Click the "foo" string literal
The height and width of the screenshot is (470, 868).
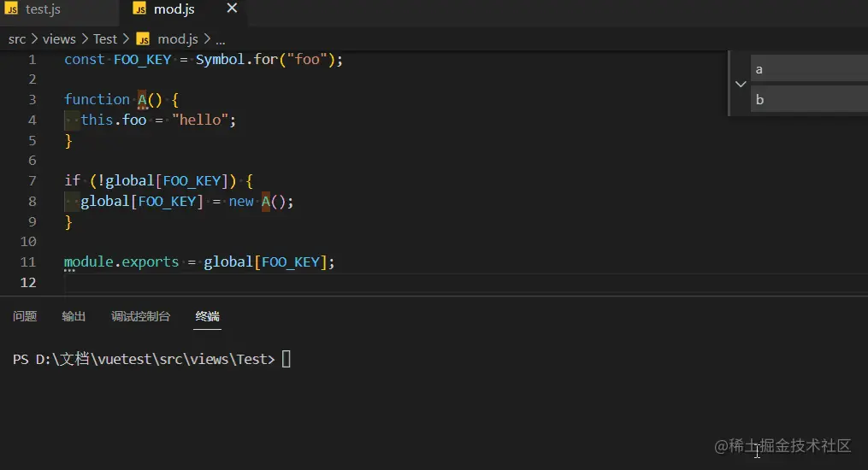pyautogui.click(x=307, y=59)
